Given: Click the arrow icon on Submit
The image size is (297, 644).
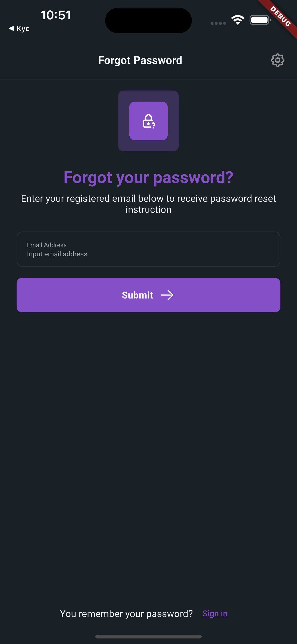Looking at the screenshot, I should 167,295.
